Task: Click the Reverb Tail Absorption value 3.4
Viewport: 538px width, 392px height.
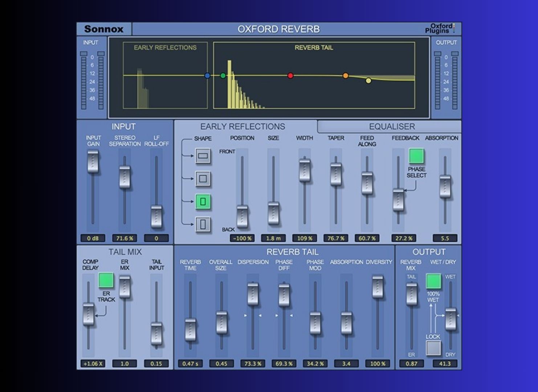Action: [x=346, y=364]
